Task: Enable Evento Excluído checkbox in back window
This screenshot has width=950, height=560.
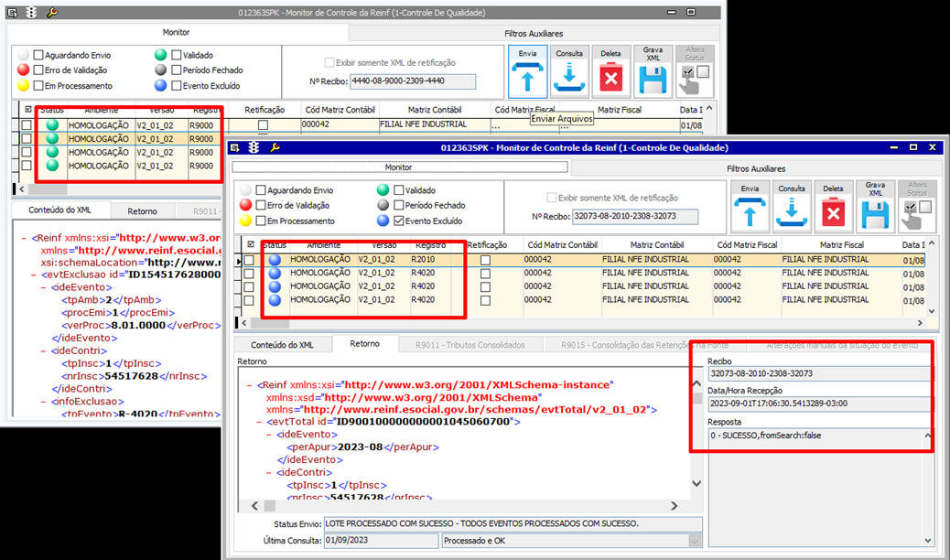Action: pyautogui.click(x=177, y=85)
